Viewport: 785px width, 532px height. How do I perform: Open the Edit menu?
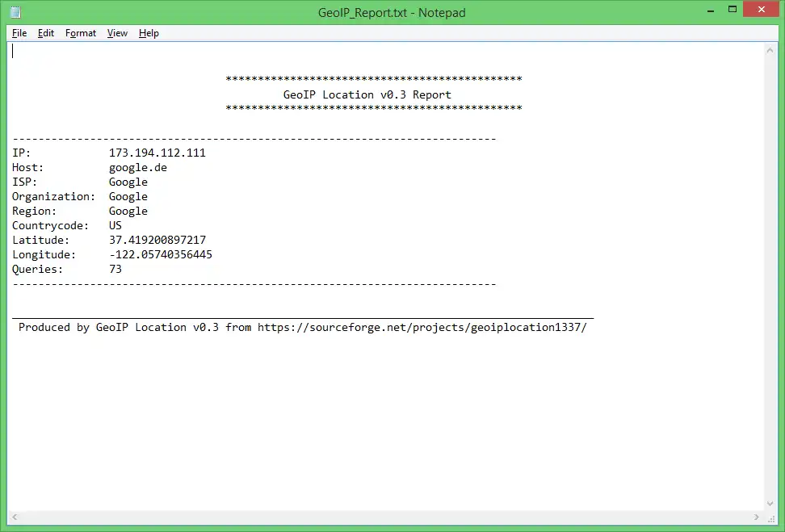[45, 33]
